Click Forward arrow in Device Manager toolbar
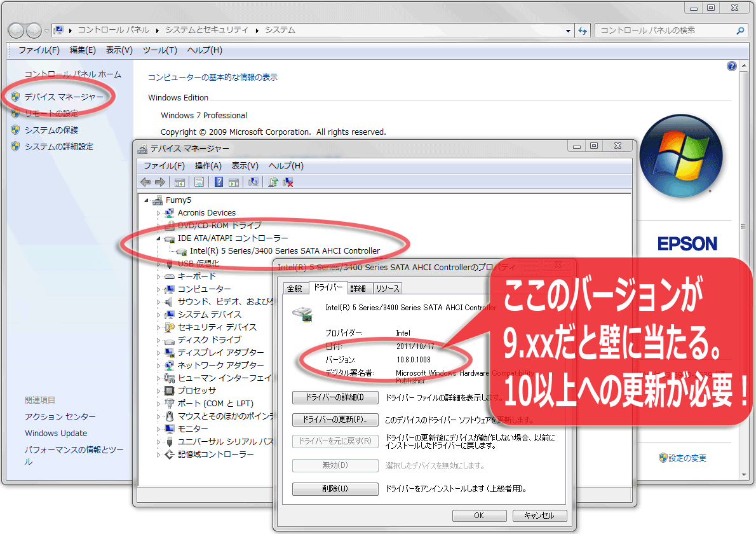Image resolution: width=756 pixels, height=534 pixels. tap(160, 182)
